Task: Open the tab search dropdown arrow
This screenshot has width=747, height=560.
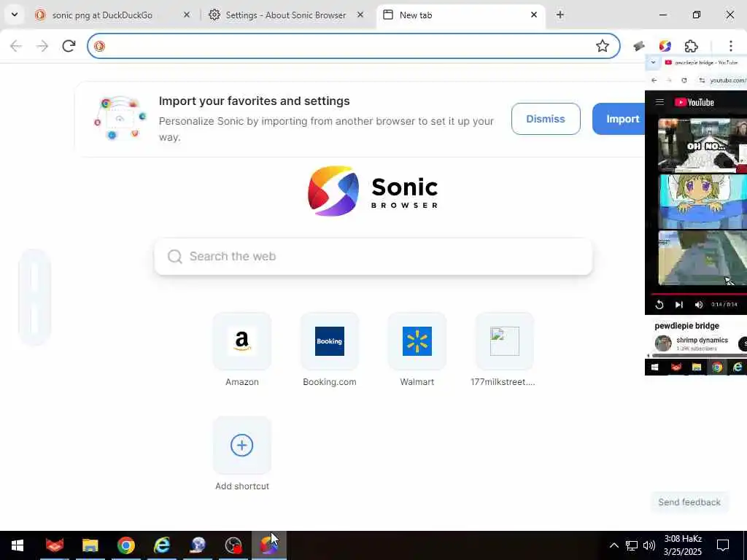Action: point(15,15)
